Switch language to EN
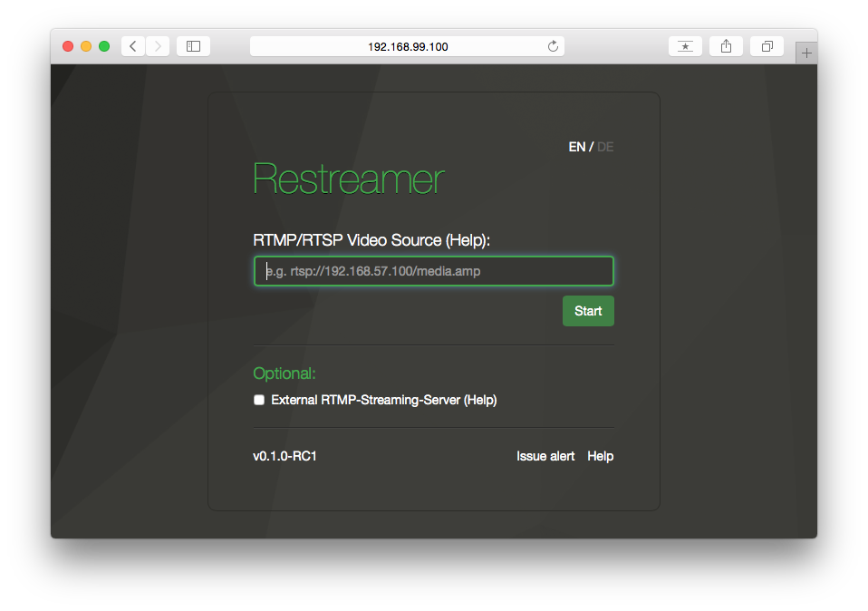Viewport: 868px width, 611px height. [x=576, y=147]
